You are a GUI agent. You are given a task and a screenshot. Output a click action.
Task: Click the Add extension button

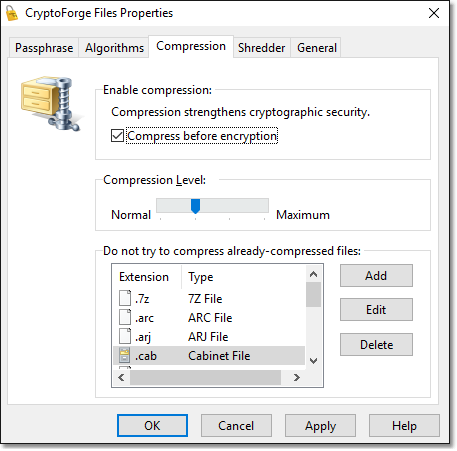(x=376, y=276)
